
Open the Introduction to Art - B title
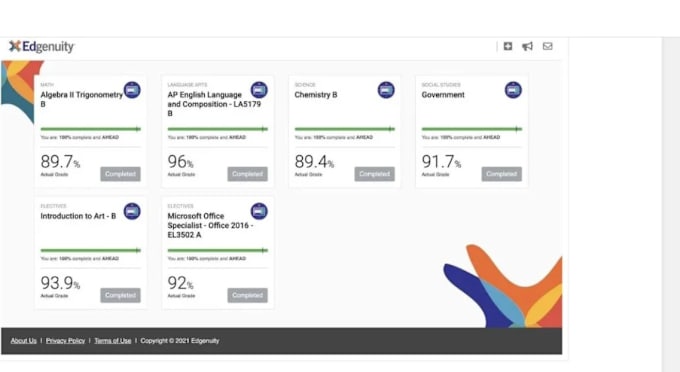(x=78, y=216)
